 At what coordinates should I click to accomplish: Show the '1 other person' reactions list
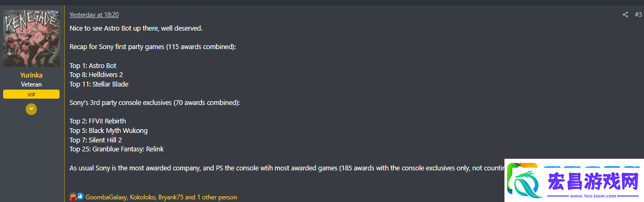[x=217, y=197]
